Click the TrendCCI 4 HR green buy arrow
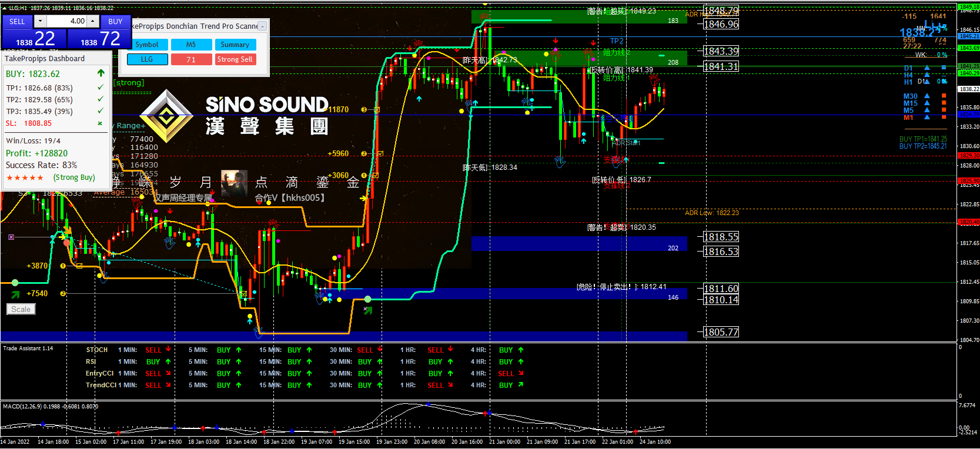The height and width of the screenshot is (449, 980). (521, 385)
